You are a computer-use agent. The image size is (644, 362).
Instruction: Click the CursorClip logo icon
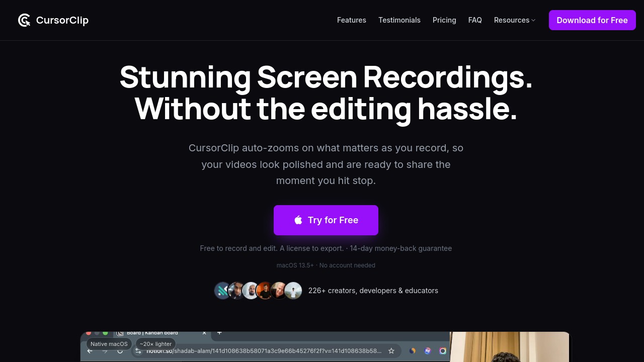24,20
